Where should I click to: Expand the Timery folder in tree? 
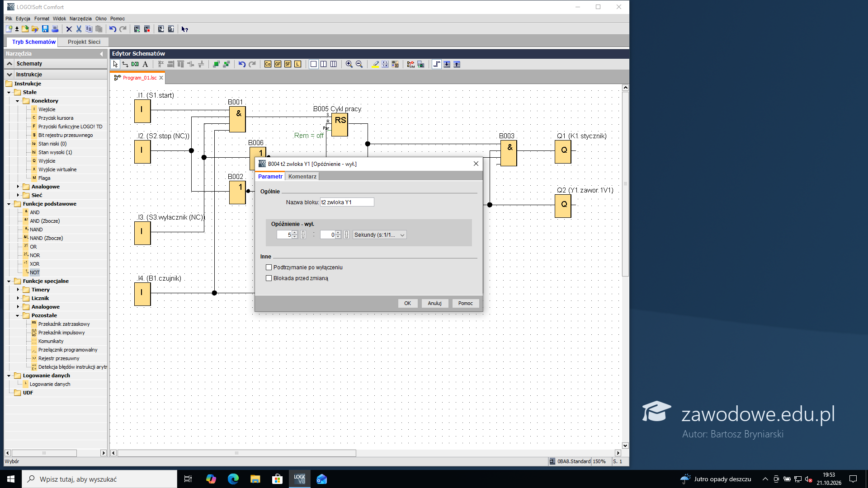coord(18,290)
